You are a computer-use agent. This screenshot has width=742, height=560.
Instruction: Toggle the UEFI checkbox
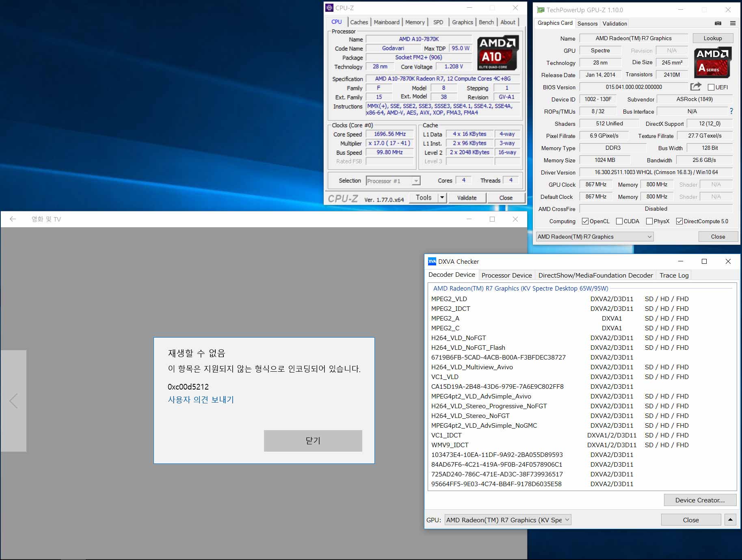[711, 87]
